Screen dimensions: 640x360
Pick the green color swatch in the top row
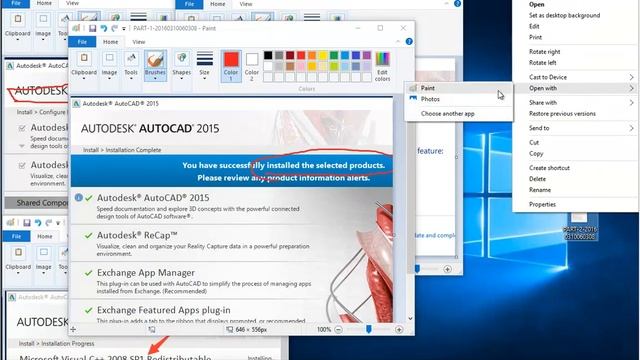334,56
